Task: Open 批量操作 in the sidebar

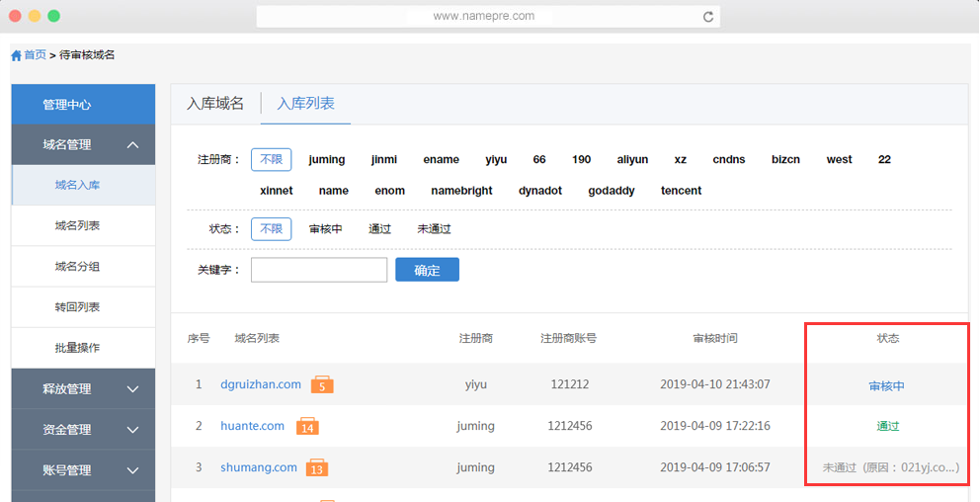Action: (x=77, y=348)
